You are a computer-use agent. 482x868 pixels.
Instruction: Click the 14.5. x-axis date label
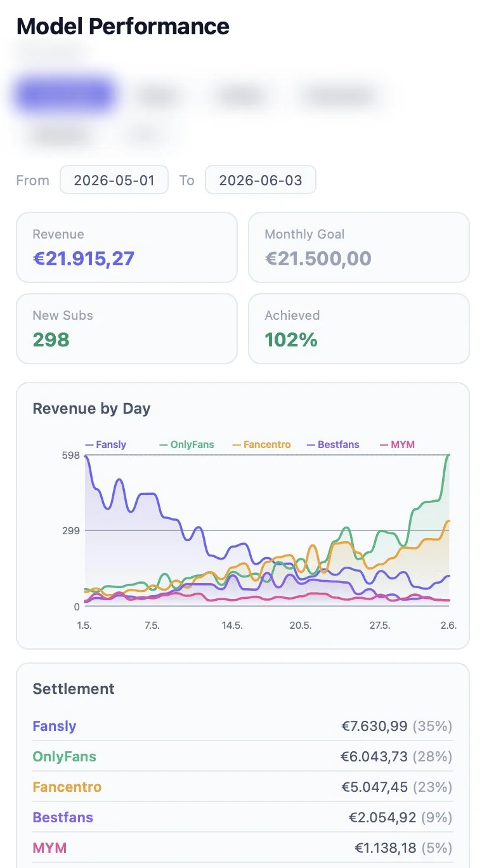[232, 625]
